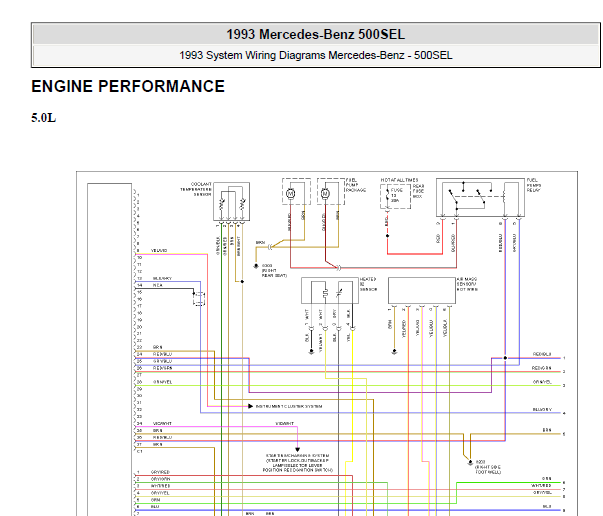Click the '1993 Mercedes-Benz 500SEL' title
Viewport: 603px width, 516px height.
[x=315, y=34]
